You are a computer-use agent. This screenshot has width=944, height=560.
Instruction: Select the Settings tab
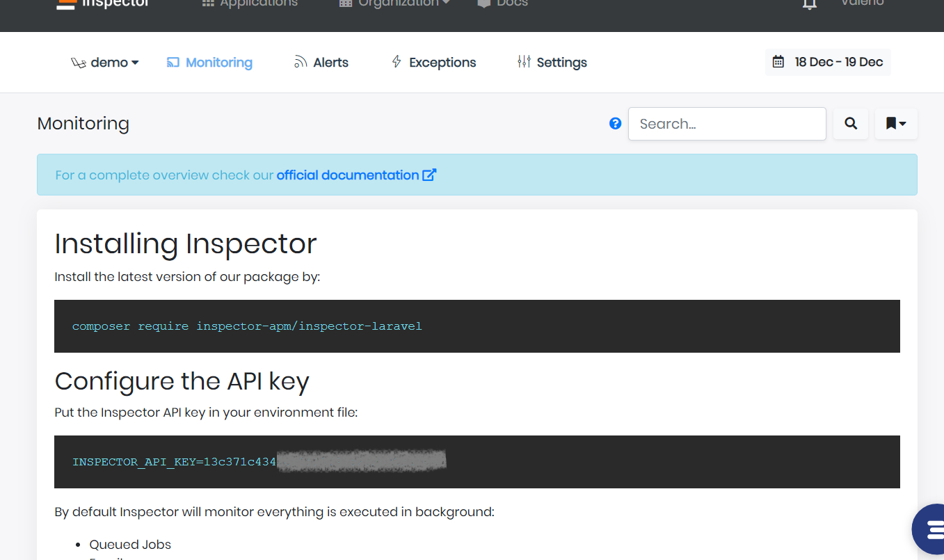(552, 63)
